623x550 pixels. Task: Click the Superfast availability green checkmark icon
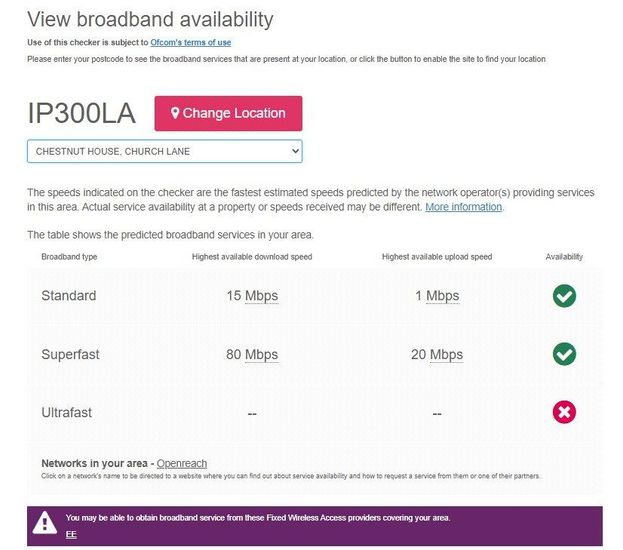coord(564,354)
